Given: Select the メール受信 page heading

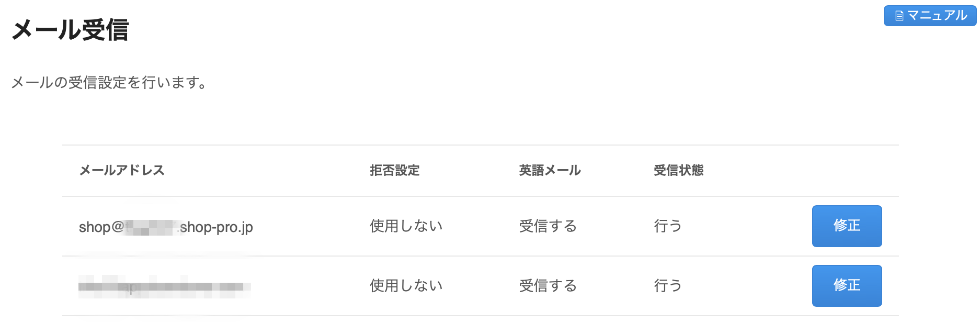Looking at the screenshot, I should click(70, 29).
